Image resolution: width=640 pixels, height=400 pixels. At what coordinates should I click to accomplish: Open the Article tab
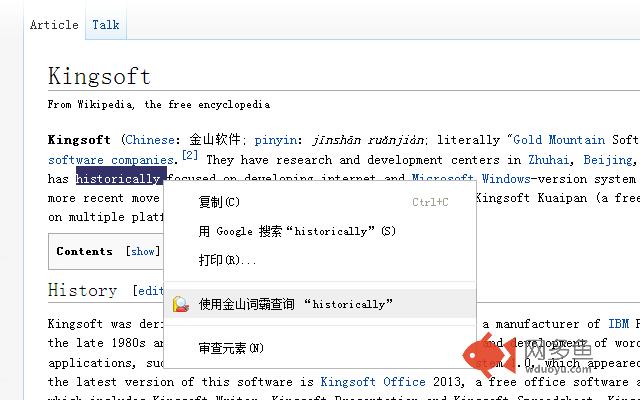(54, 24)
